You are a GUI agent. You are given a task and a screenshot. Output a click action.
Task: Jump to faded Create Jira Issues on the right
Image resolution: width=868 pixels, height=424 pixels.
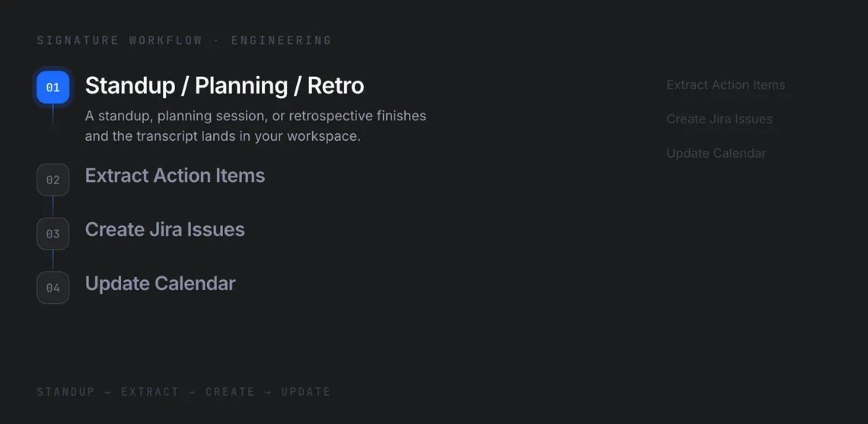coord(719,119)
